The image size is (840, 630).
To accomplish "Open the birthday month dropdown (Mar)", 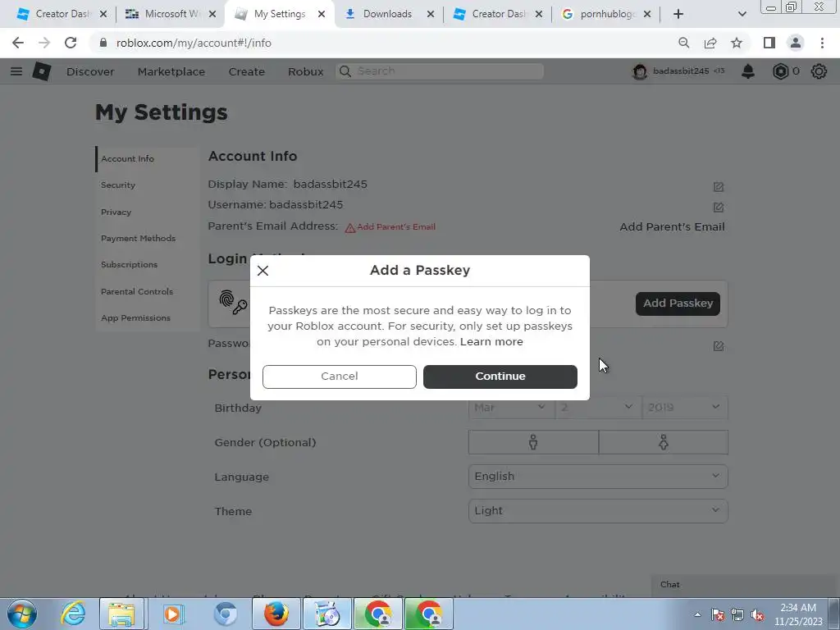I will point(511,408).
